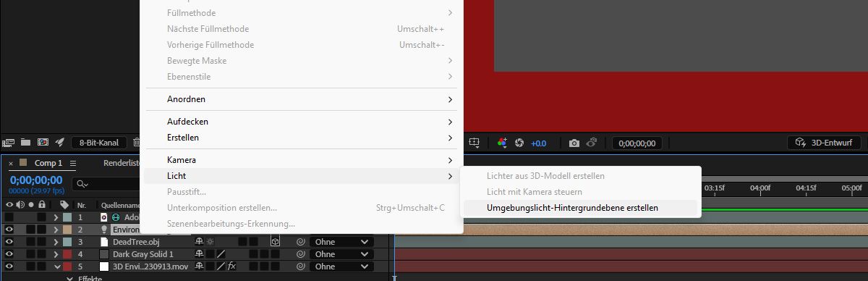Expand DeadTree.obj layer disclosure triangle
This screenshot has width=868, height=281.
pos(56,242)
